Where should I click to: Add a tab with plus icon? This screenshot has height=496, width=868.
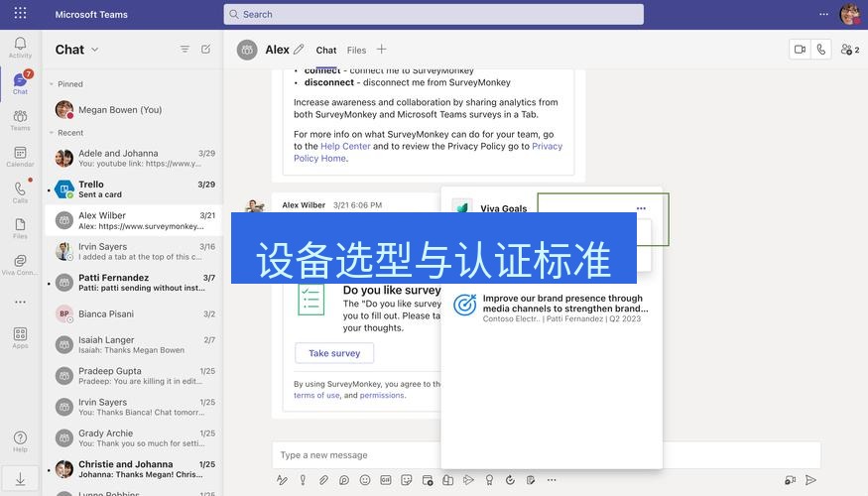381,50
